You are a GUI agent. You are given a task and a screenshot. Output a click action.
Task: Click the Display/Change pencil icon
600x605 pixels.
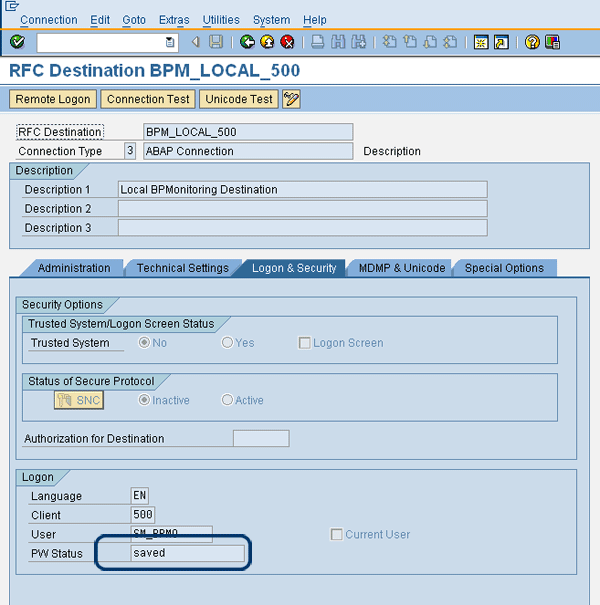coord(291,99)
